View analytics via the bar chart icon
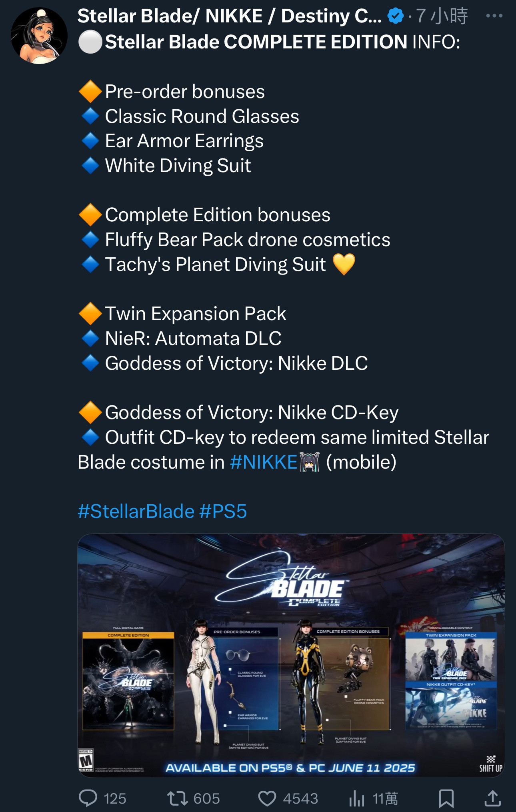 pos(356,798)
